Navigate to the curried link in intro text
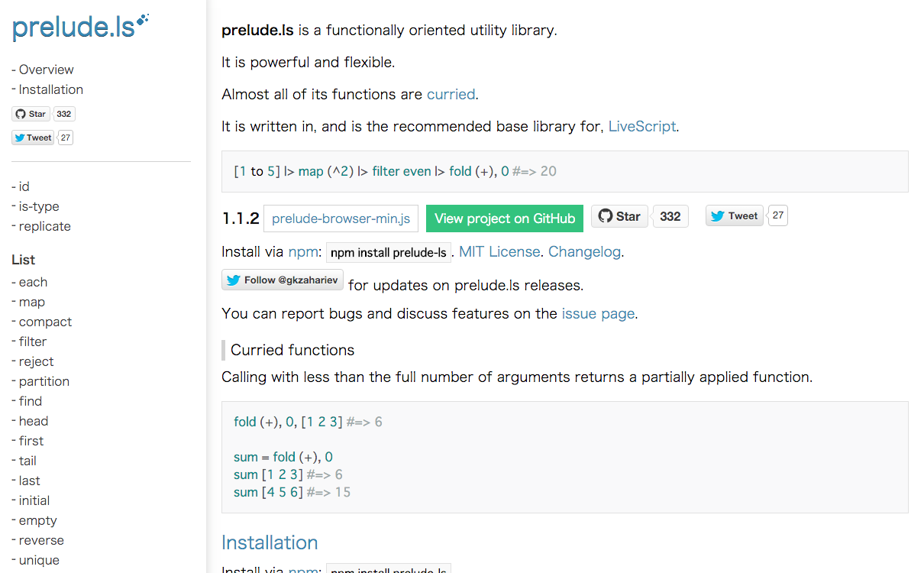Screen dimensions: 924x573 click(x=451, y=94)
